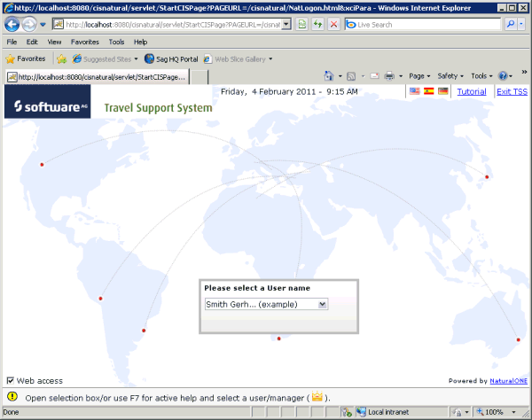Click Add to Favorites Bar star icon
532x420 pixels.
(61, 59)
